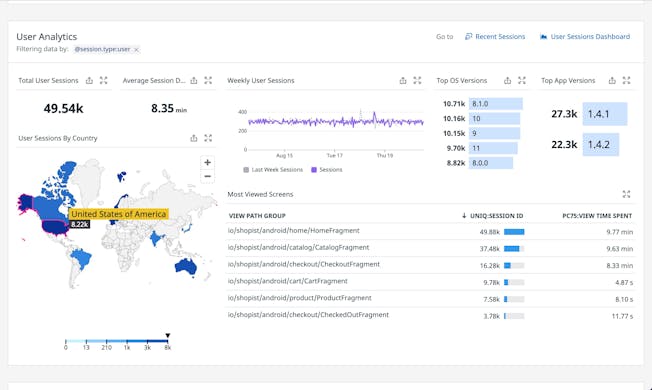Click the map color scale legend
The image size is (652, 390).
[x=117, y=343]
